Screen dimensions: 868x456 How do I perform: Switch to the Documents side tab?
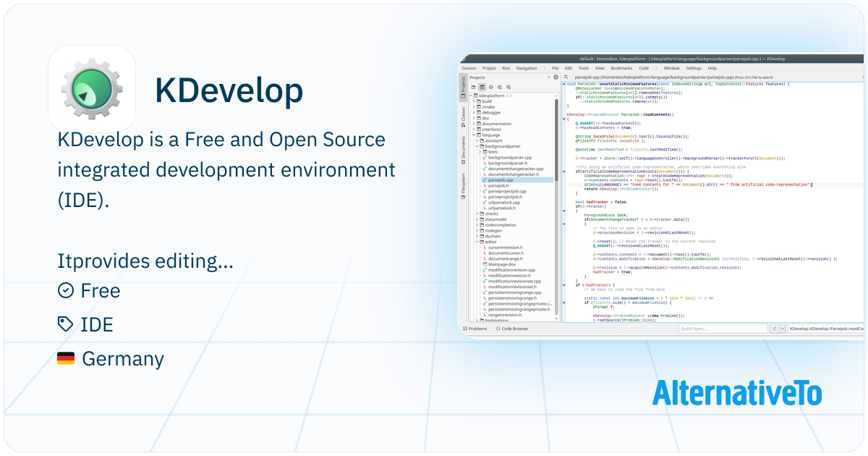point(464,150)
